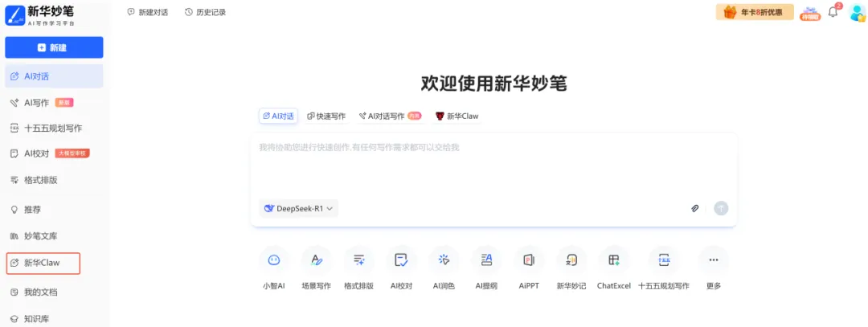Click the blue 新建 button
The image size is (868, 327).
point(54,47)
